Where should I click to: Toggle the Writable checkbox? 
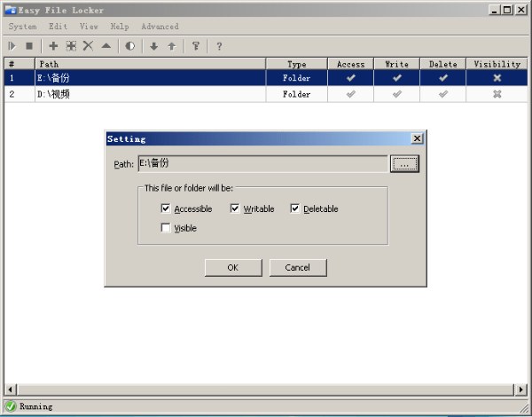tap(235, 208)
